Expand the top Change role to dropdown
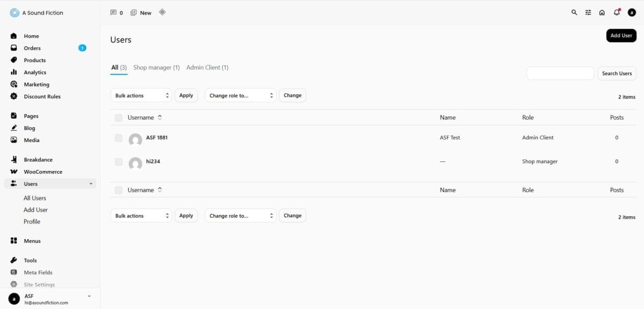Image resolution: width=644 pixels, height=309 pixels. point(240,95)
